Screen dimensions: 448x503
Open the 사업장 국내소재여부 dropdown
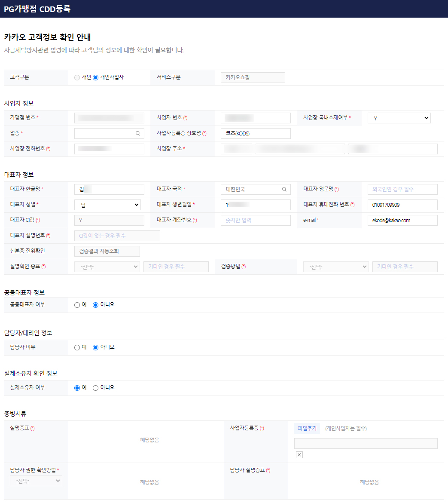point(399,118)
